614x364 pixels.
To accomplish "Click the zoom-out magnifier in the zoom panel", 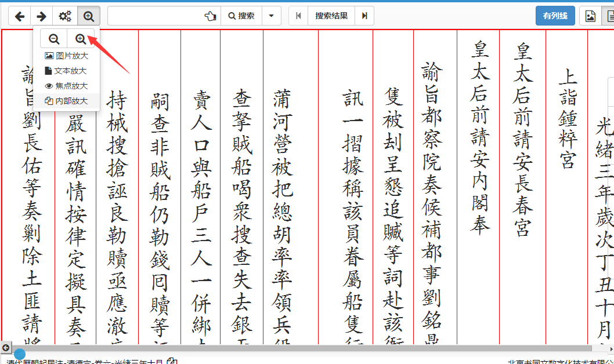I will (53, 38).
